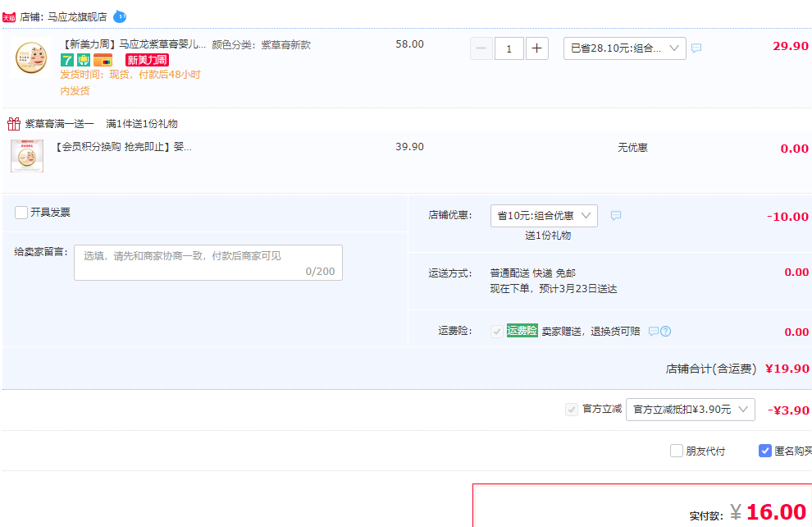812x527 pixels.
Task: Click the 店铺合计(含运费) label
Action: pyautogui.click(x=711, y=369)
